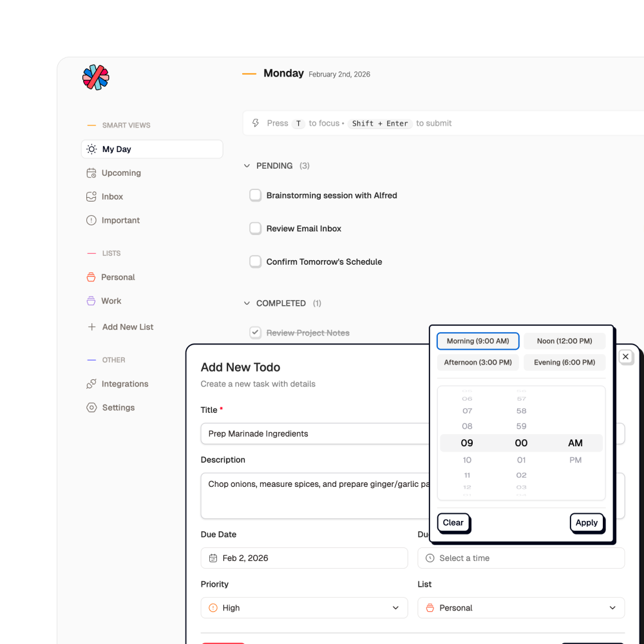This screenshot has height=644, width=644.
Task: Select PM in the time wheel
Action: coord(575,460)
